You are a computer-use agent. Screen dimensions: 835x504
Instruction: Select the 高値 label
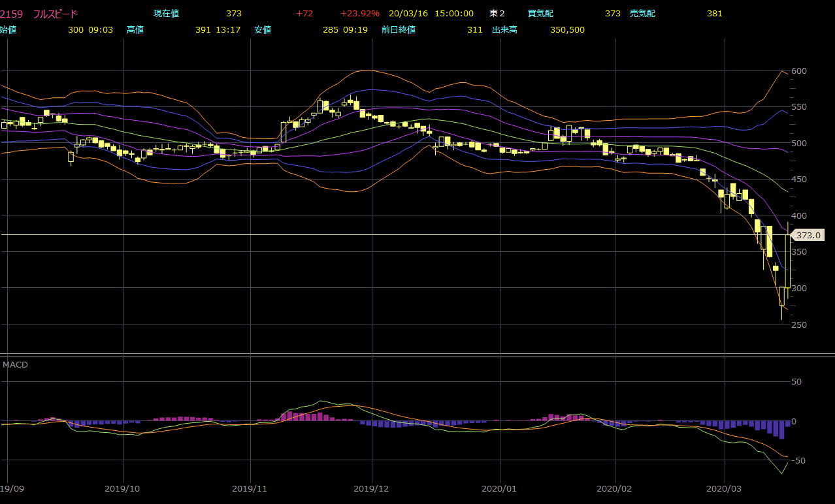click(135, 29)
